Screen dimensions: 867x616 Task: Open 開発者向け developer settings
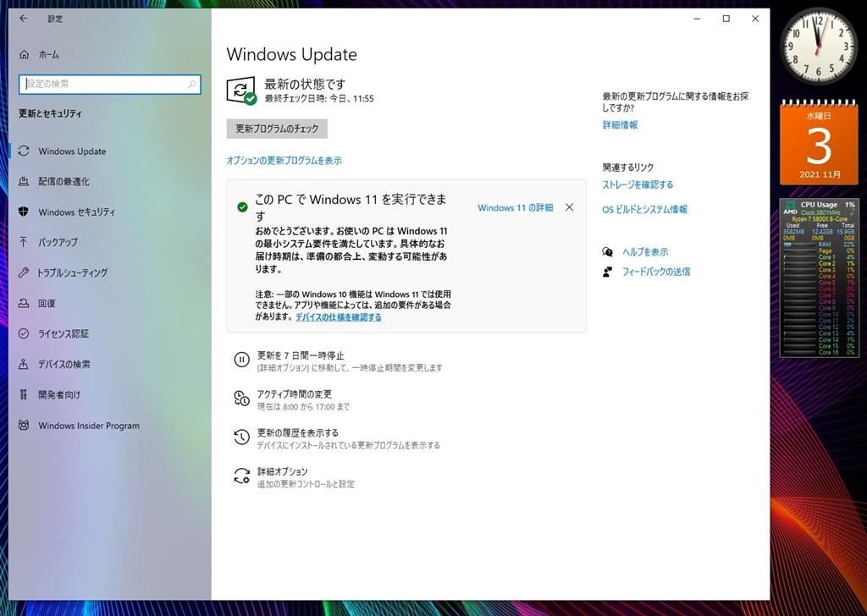pos(59,394)
